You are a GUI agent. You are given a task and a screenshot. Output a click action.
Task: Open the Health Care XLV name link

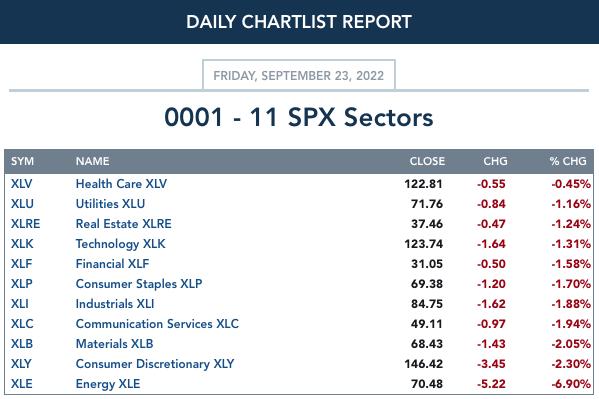pos(121,184)
